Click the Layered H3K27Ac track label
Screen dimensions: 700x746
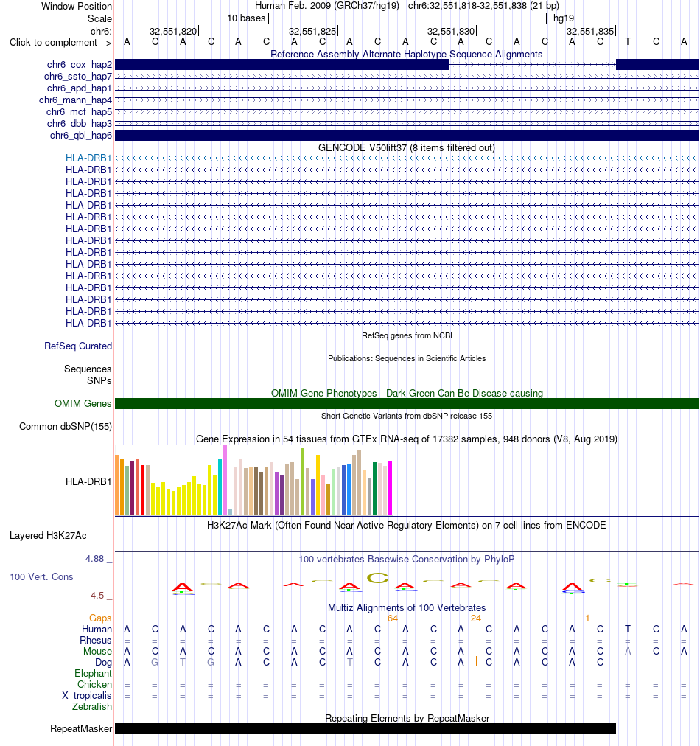48,536
